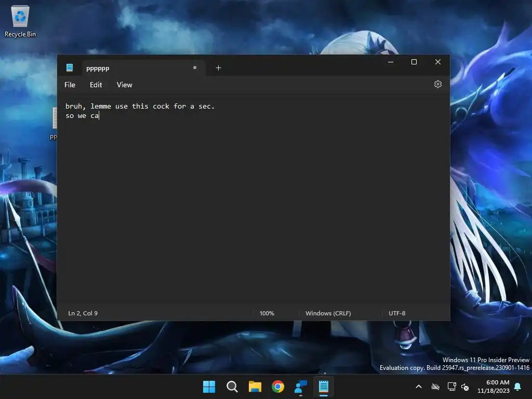Image resolution: width=532 pixels, height=399 pixels.
Task: Open taskbar Search
Action: tap(232, 387)
